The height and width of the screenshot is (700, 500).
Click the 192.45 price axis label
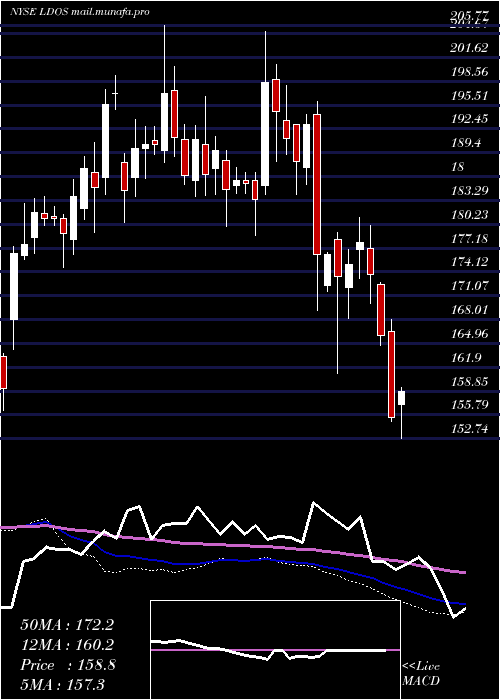469,119
